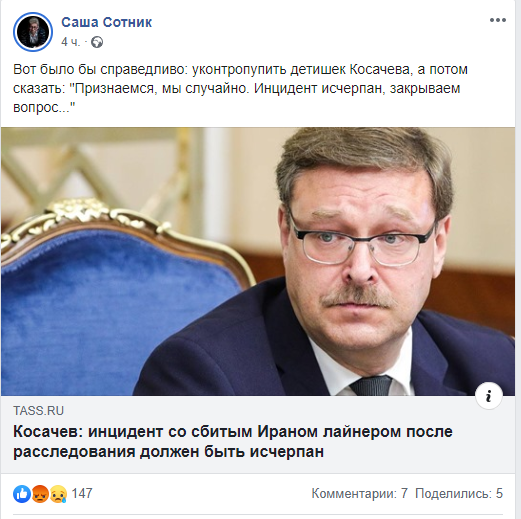Click the TASS.RU source domain label
The width and height of the screenshot is (521, 519).
[x=38, y=411]
